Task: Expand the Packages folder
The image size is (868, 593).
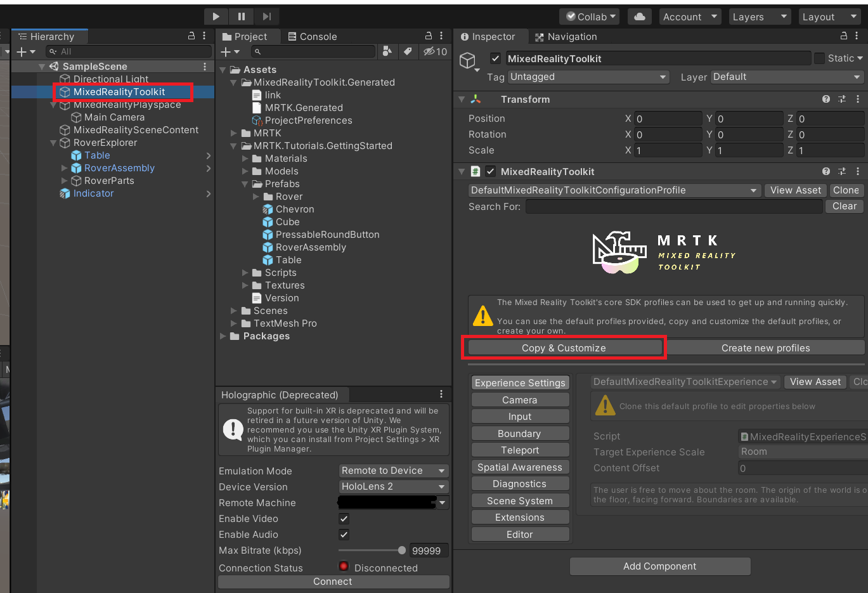Action: click(223, 336)
